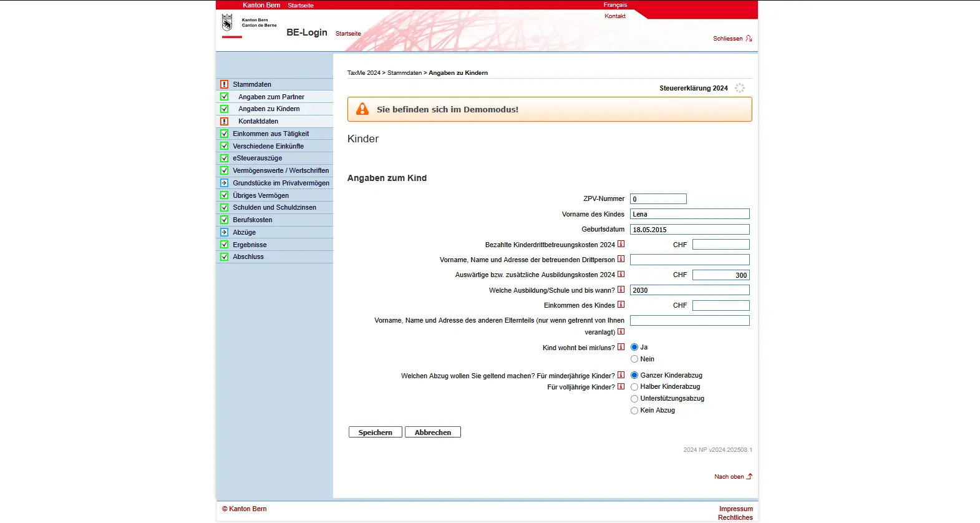Image resolution: width=980 pixels, height=523 pixels.
Task: Open info icon for Welche Ausbildung/Schule
Action: tap(621, 290)
